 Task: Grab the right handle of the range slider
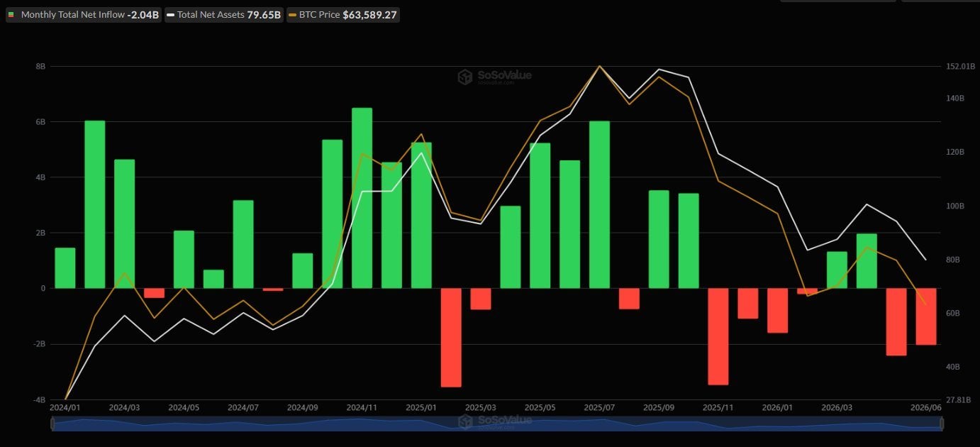pos(942,424)
